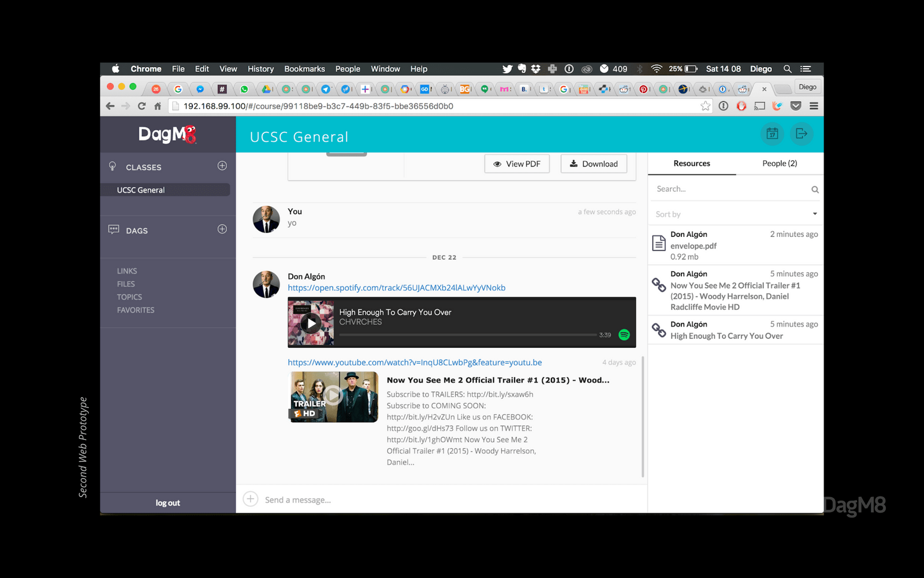Click the Pocket extension icon
Screen dimensions: 924x578
coord(796,106)
